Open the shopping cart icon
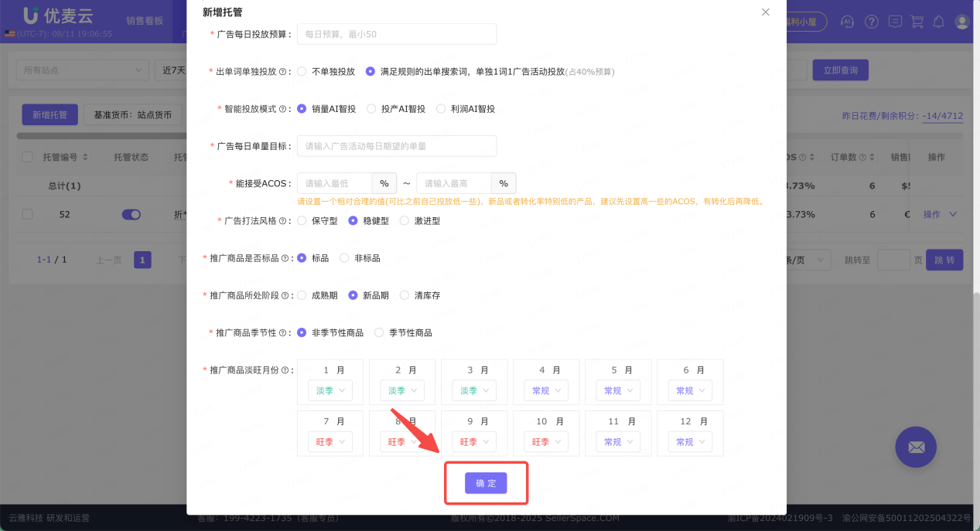 (x=917, y=22)
